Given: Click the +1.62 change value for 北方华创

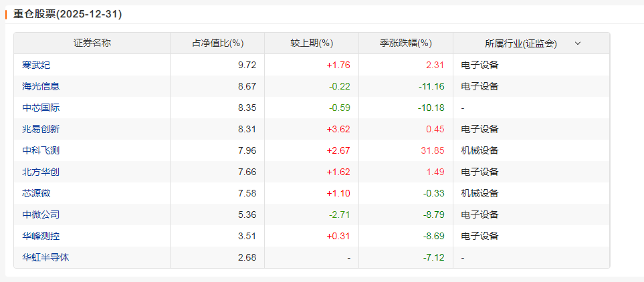Looking at the screenshot, I should pos(338,172).
